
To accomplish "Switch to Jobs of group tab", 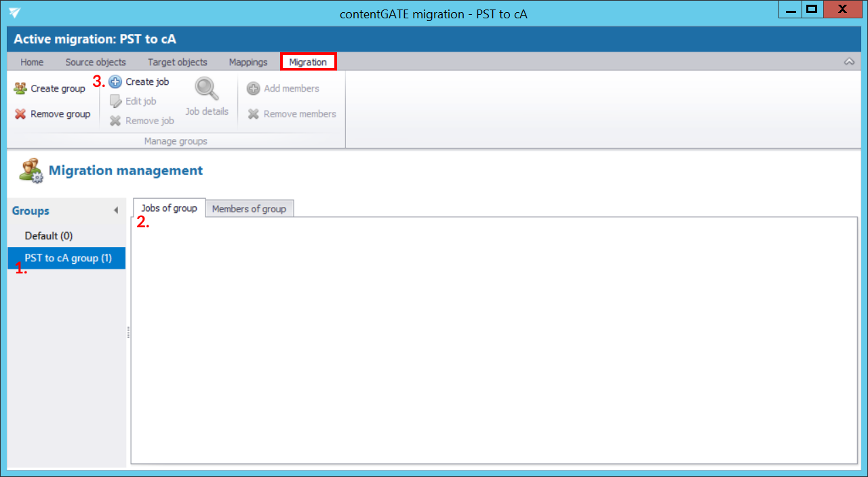I will coord(169,208).
